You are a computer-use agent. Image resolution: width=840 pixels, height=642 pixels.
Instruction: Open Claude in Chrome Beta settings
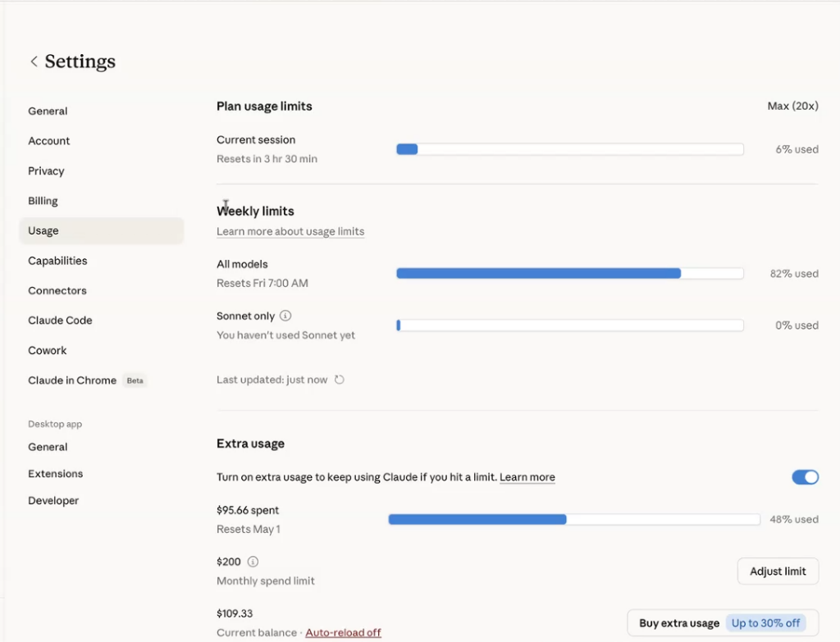[72, 380]
